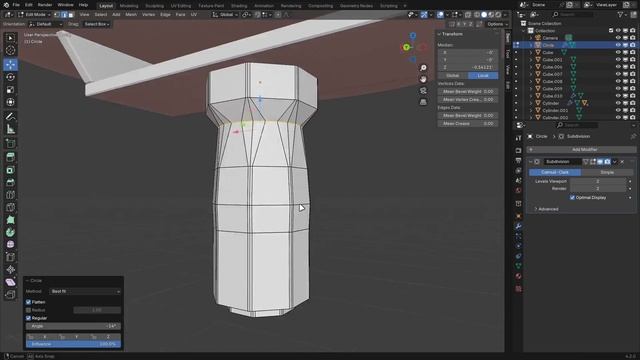
Task: Click the Blender logo menu
Action: [x=6, y=5]
